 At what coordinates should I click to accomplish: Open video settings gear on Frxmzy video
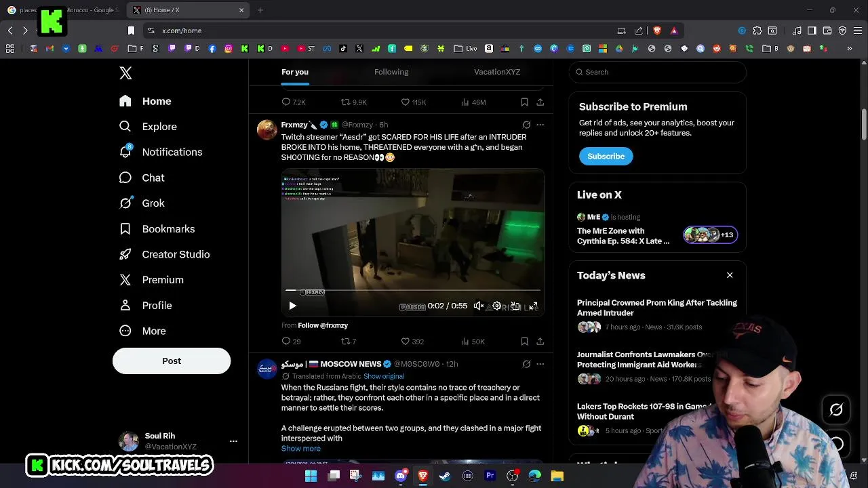pyautogui.click(x=497, y=306)
